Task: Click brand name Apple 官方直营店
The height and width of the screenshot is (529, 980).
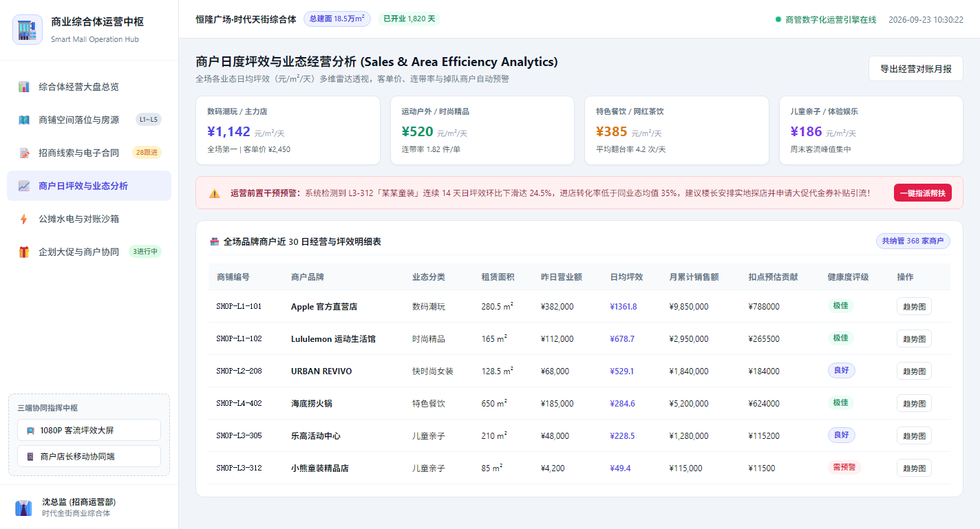Action: pyautogui.click(x=324, y=306)
